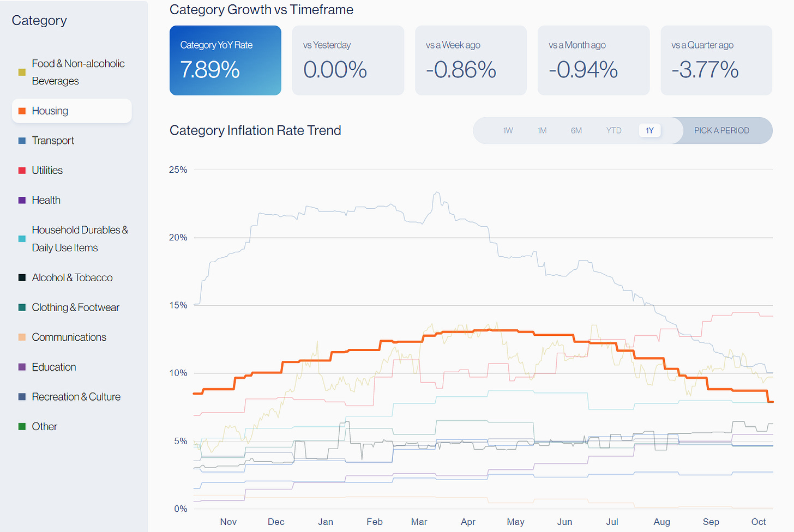This screenshot has width=794, height=532.
Task: Click the violet Education color swatch
Action: (22, 367)
